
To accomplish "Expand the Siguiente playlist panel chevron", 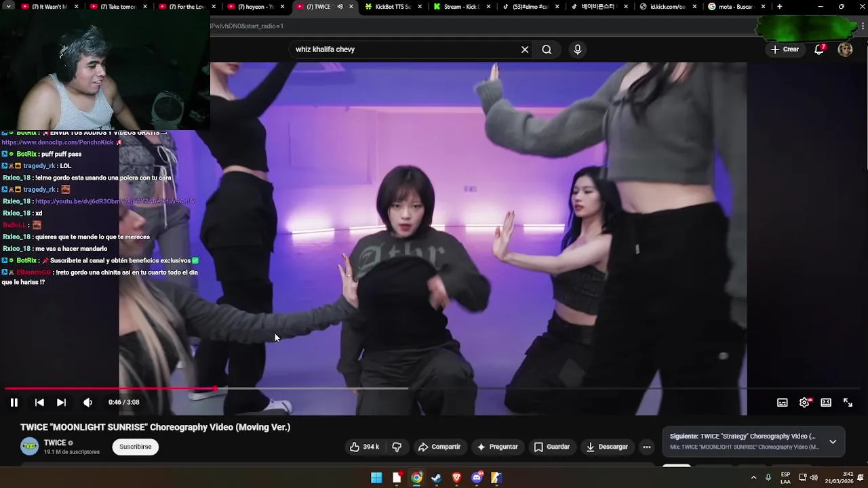I will pos(833,442).
